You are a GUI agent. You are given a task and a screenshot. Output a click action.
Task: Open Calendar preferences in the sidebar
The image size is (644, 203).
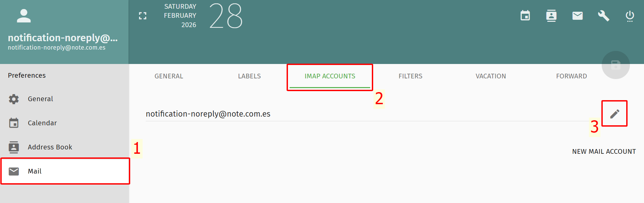[42, 123]
